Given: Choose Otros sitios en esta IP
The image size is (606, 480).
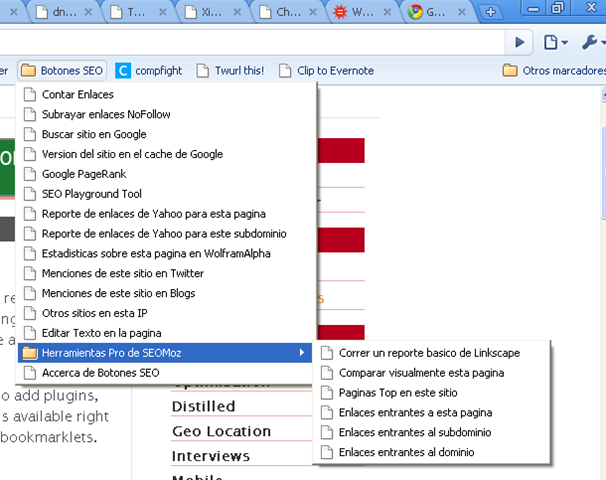Looking at the screenshot, I should pos(167,313).
